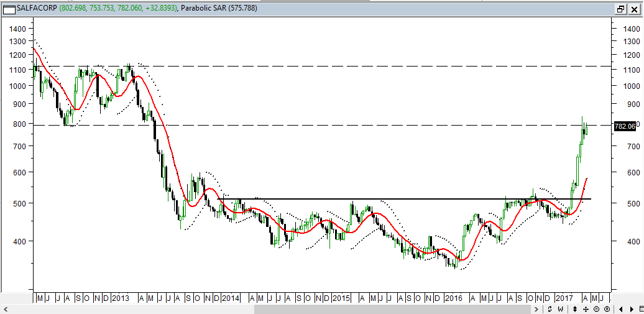644x314 pixels.
Task: Click the 2014 label on time axis
Action: (230, 298)
